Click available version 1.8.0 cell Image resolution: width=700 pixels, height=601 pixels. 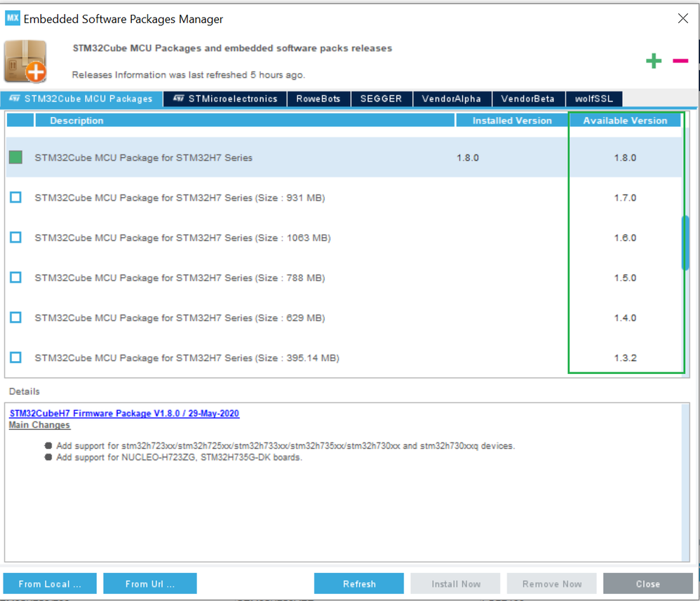pos(625,158)
